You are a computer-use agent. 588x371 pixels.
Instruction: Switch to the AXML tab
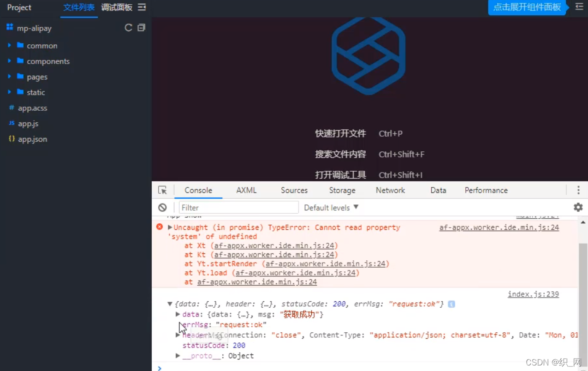click(x=246, y=190)
